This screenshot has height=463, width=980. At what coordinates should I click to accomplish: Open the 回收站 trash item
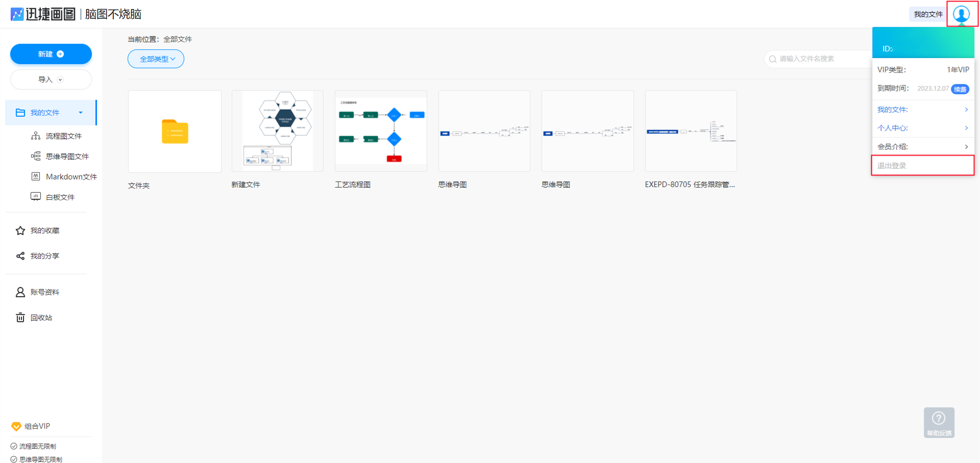pos(41,318)
